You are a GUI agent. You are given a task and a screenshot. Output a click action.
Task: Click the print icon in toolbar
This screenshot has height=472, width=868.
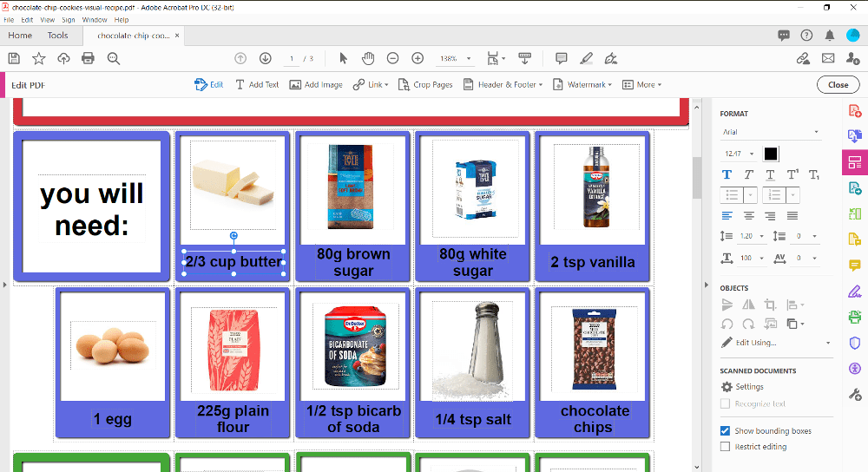88,58
